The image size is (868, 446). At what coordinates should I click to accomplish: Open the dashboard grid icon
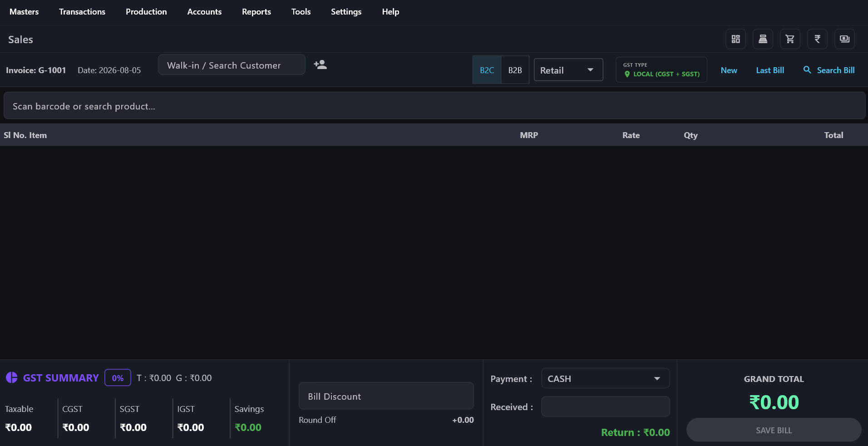click(735, 39)
